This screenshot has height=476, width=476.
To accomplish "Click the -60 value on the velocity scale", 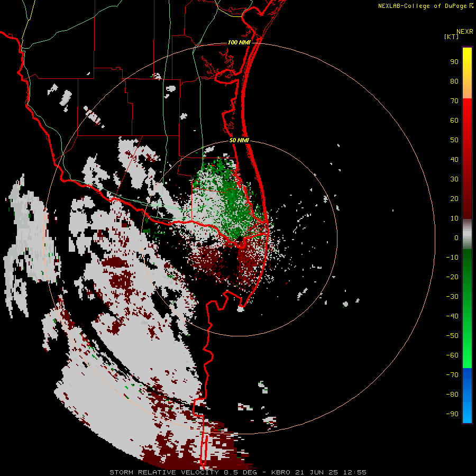I will 452,355.
